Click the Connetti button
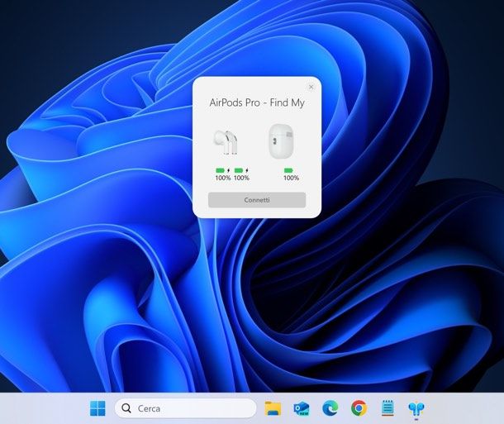 click(257, 200)
